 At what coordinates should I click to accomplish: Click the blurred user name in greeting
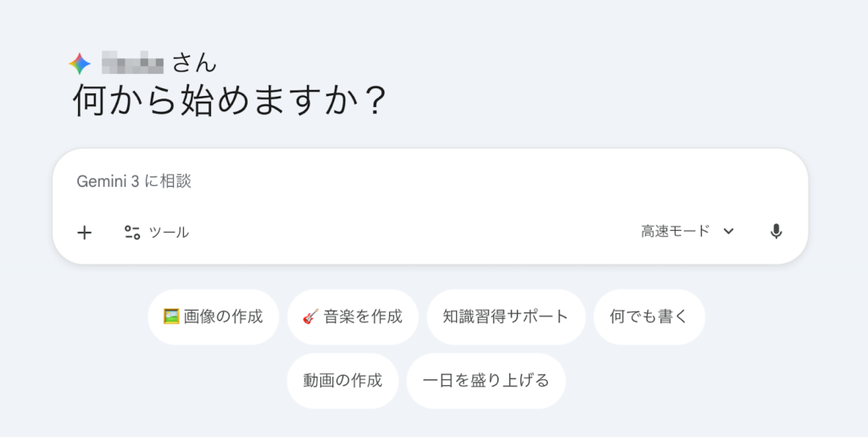click(x=131, y=62)
